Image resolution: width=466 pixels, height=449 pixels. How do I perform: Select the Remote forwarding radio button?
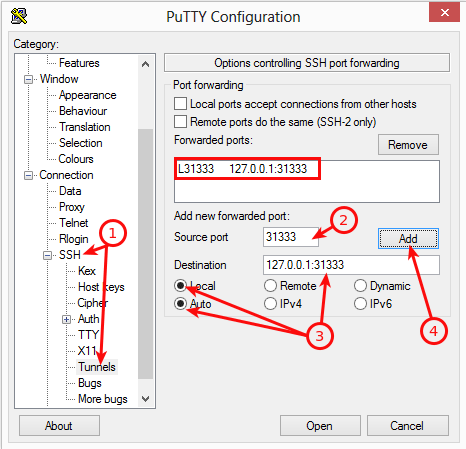pos(270,286)
